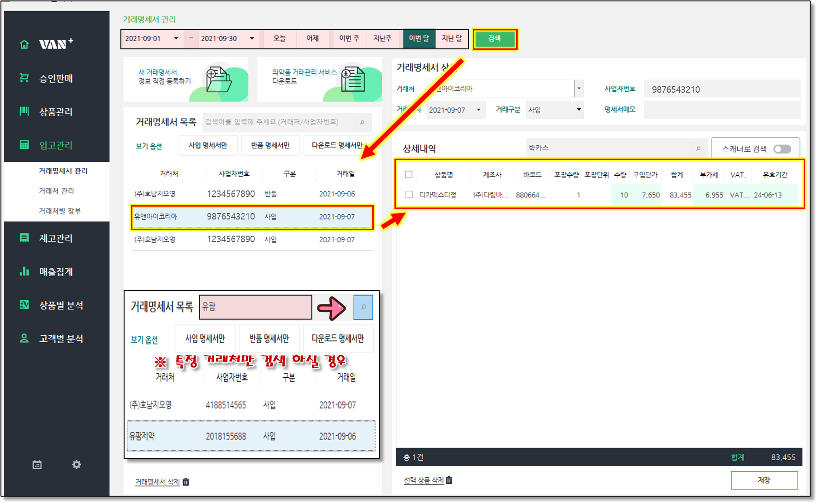Expand the 거래구분 사입 dropdown

[x=579, y=110]
